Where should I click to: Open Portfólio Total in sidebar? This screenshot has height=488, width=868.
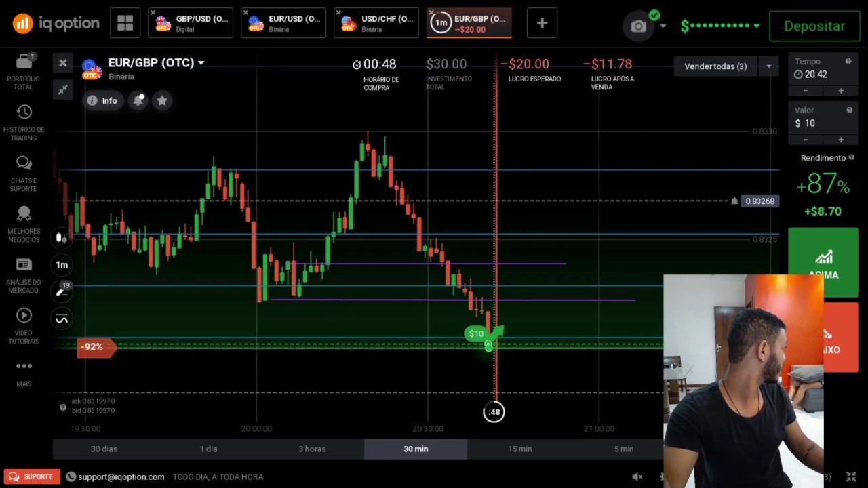(x=24, y=72)
